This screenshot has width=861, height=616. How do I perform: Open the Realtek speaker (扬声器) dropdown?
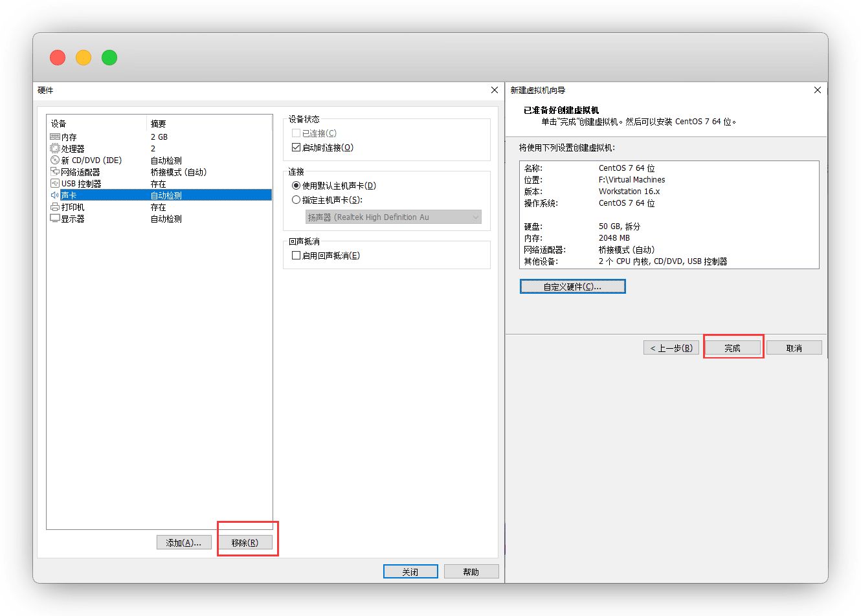pos(393,217)
